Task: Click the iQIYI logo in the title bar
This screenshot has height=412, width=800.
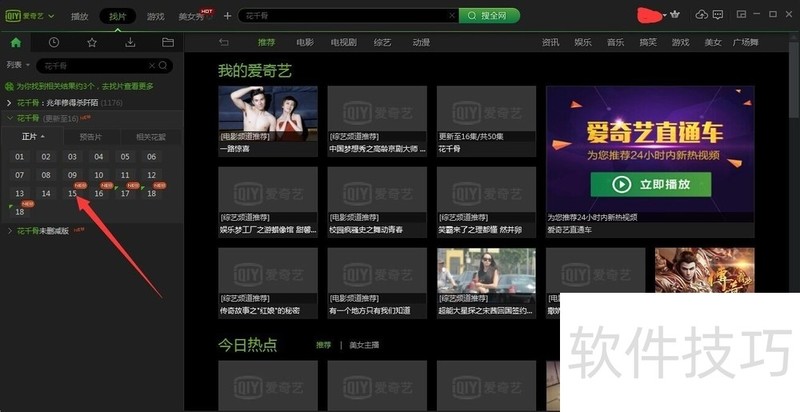Action: click(x=24, y=16)
